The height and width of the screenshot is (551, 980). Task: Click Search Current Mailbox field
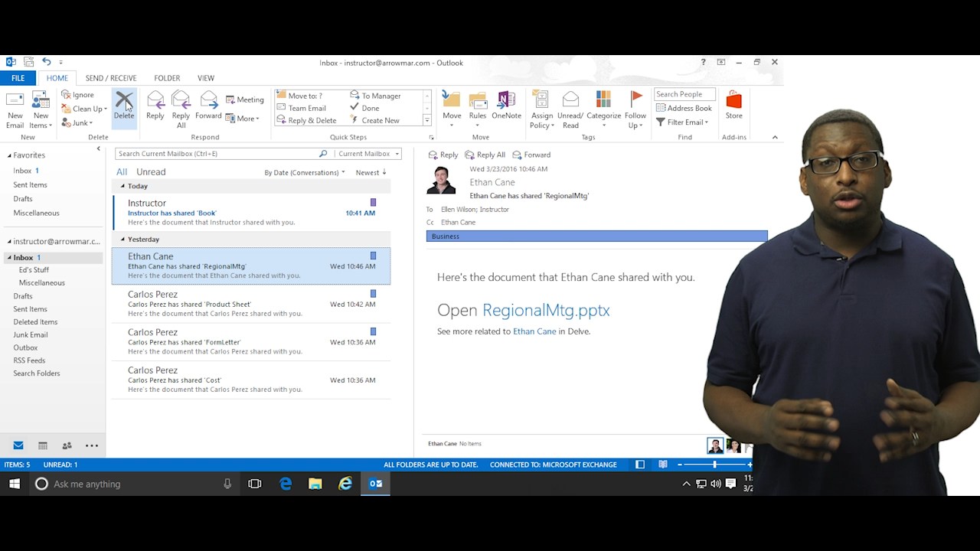tap(217, 154)
